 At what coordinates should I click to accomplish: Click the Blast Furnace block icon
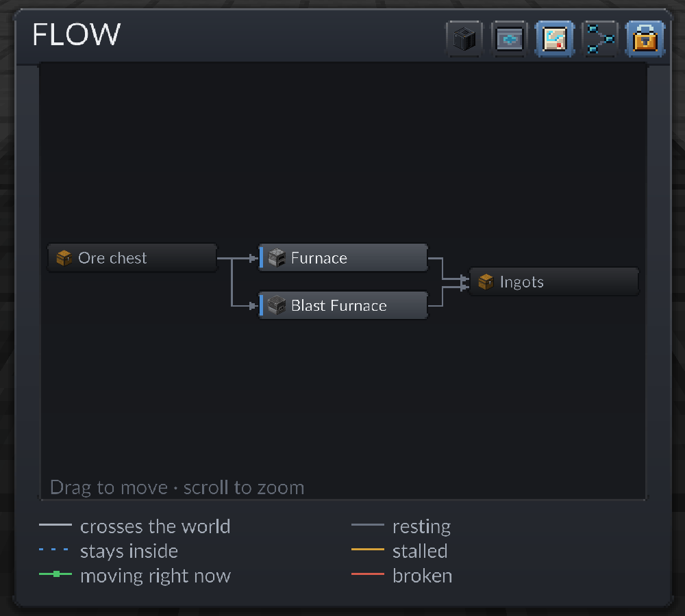click(x=277, y=305)
